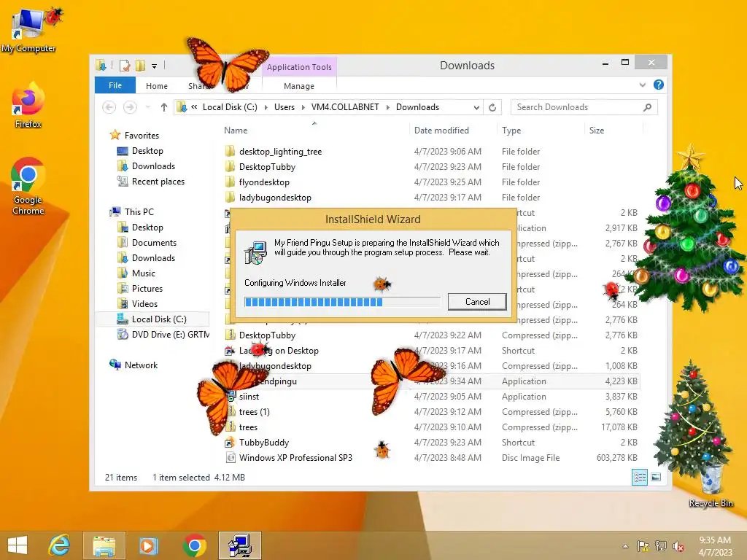Click Application Tools contextual tab
Viewport: 747px width, 560px height.
[299, 67]
